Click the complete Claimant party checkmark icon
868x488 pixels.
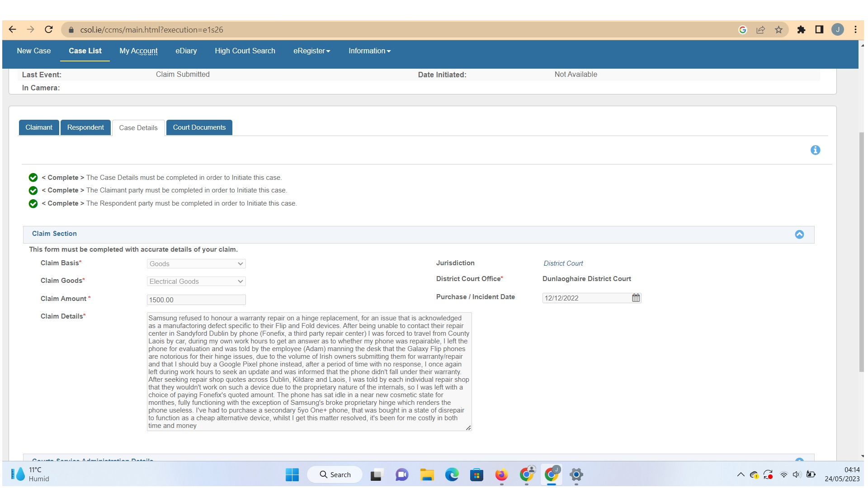tap(33, 190)
